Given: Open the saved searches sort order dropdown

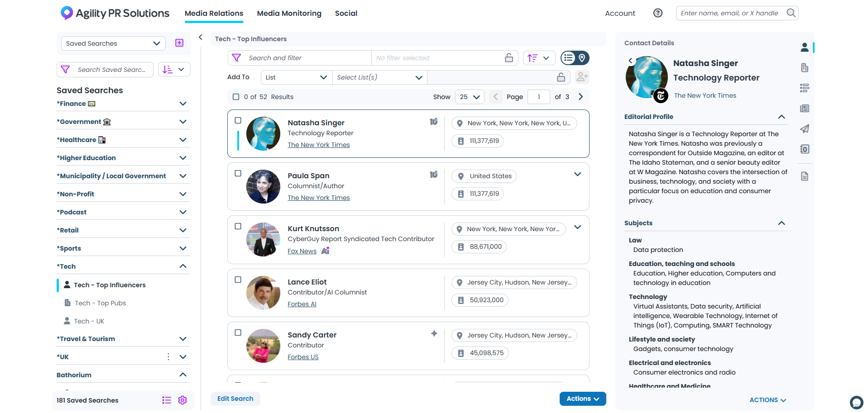Looking at the screenshot, I should coord(174,70).
